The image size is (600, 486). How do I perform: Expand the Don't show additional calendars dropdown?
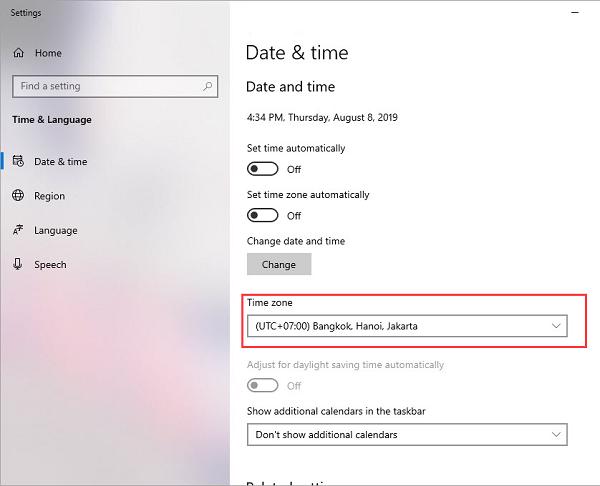pyautogui.click(x=406, y=434)
